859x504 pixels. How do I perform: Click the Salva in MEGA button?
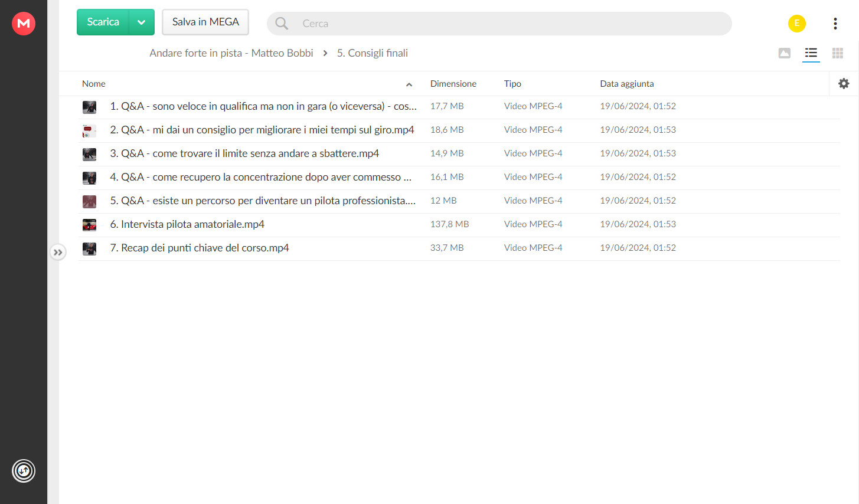[x=205, y=22]
